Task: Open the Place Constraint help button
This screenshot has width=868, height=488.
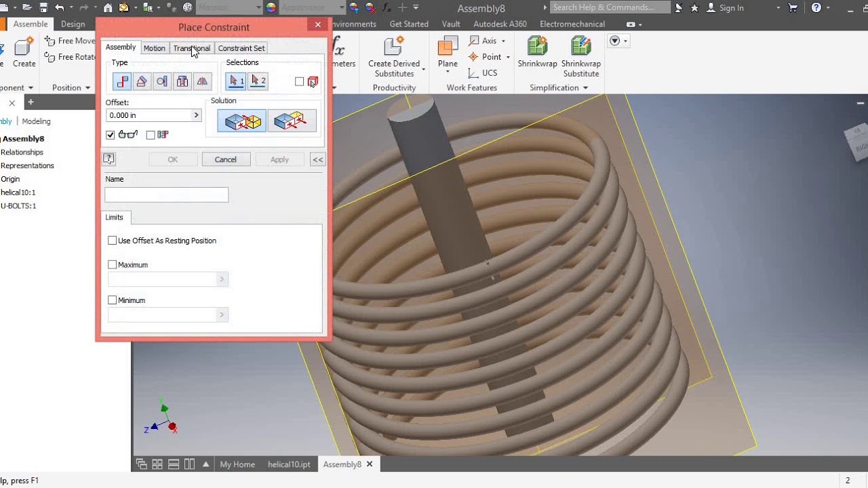Action: pyautogui.click(x=108, y=159)
